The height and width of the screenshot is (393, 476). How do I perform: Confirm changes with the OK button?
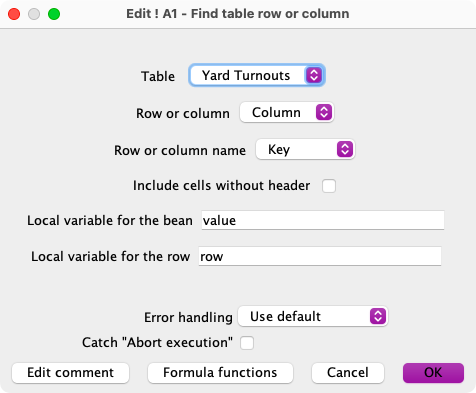coord(433,373)
